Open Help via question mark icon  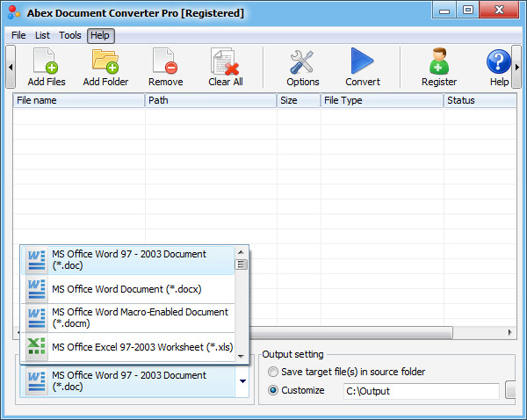(499, 62)
